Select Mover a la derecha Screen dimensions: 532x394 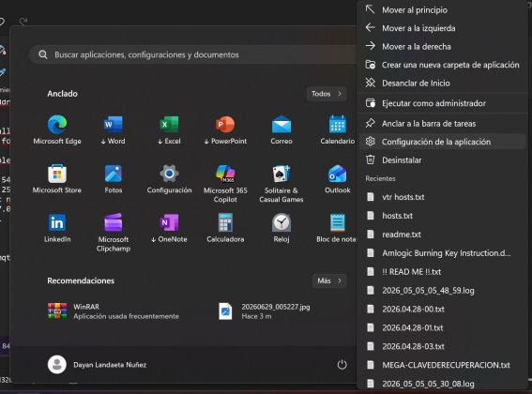click(x=442, y=46)
